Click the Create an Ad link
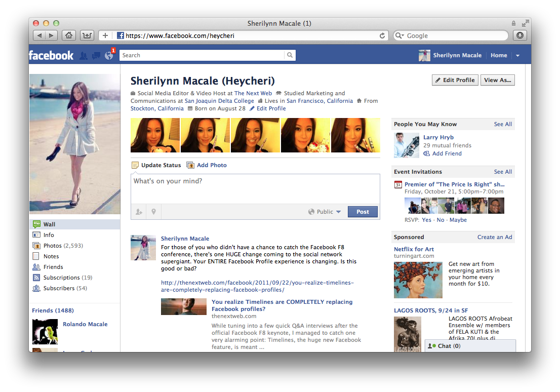 [x=495, y=237]
